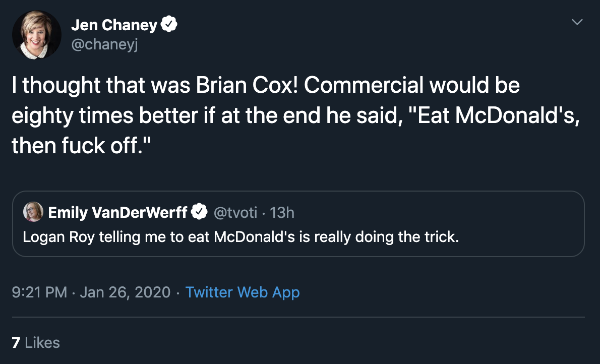Click verified badge beside Emily VanDerWerff
Image resolution: width=600 pixels, height=364 pixels.
click(200, 212)
